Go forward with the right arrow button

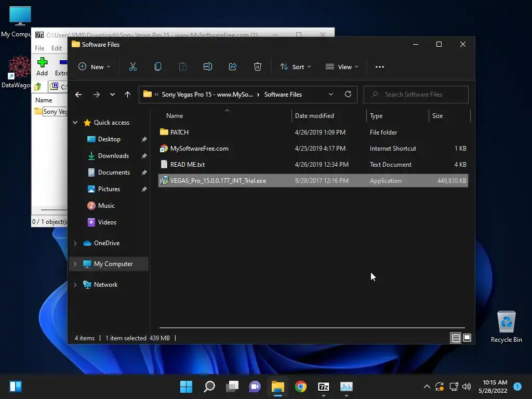[96, 95]
